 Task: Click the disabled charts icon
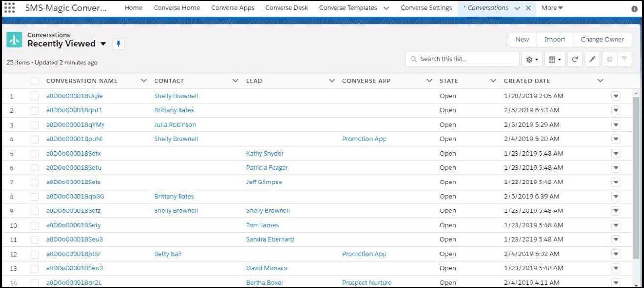[609, 59]
